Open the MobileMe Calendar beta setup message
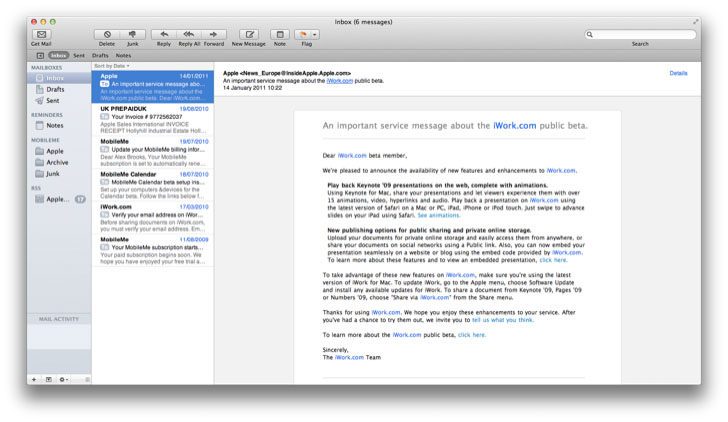 click(153, 185)
